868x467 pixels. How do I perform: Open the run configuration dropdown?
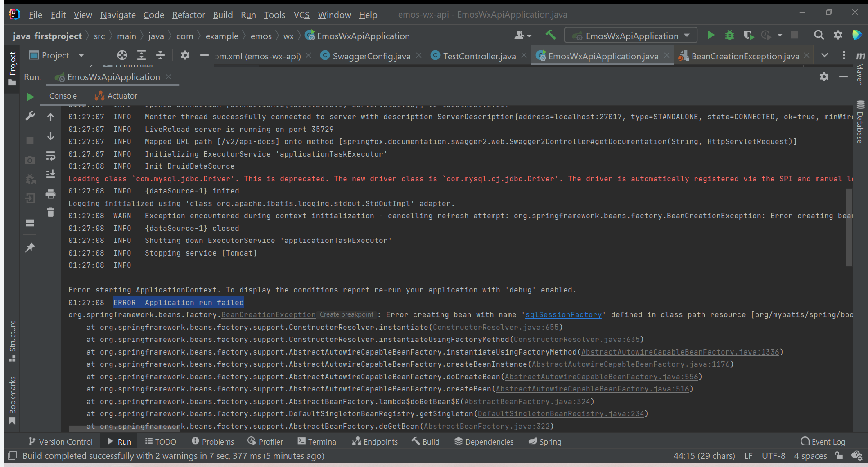(631, 35)
